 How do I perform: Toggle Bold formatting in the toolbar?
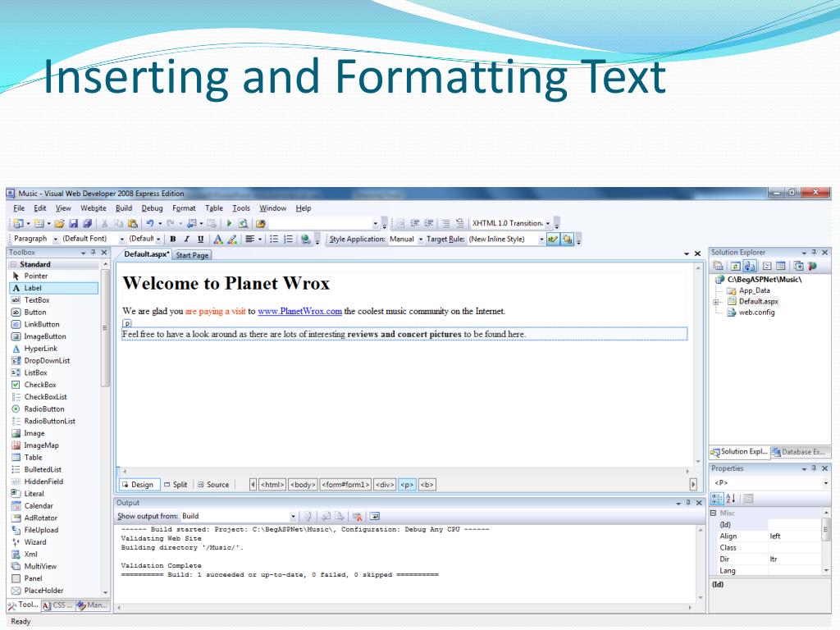(172, 239)
